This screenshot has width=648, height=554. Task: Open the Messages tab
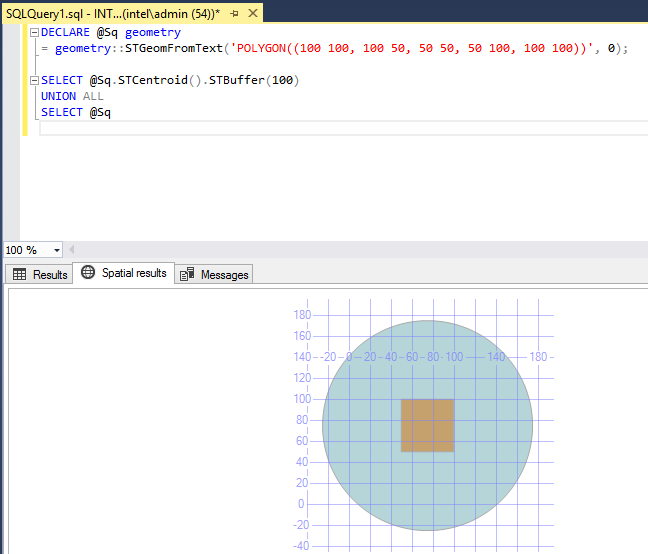pyautogui.click(x=224, y=274)
